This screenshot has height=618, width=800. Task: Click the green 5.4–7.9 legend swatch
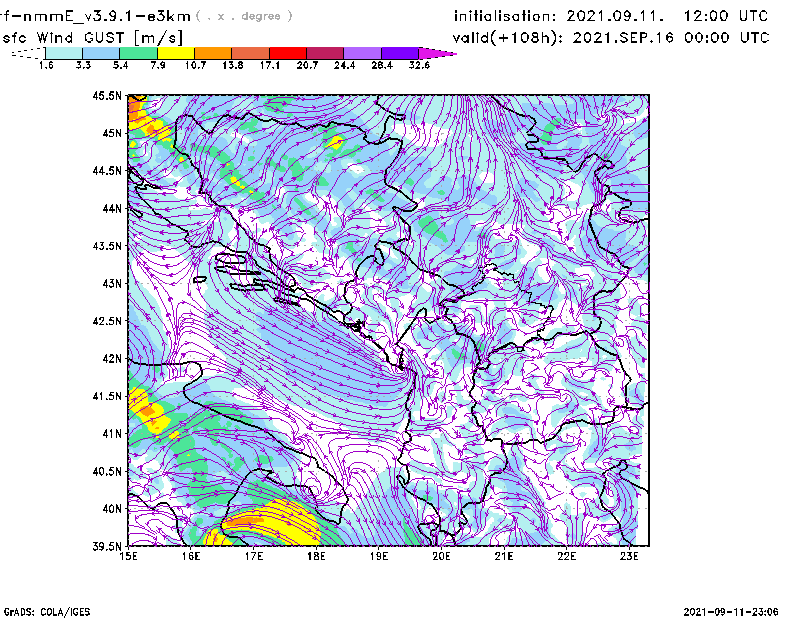138,53
